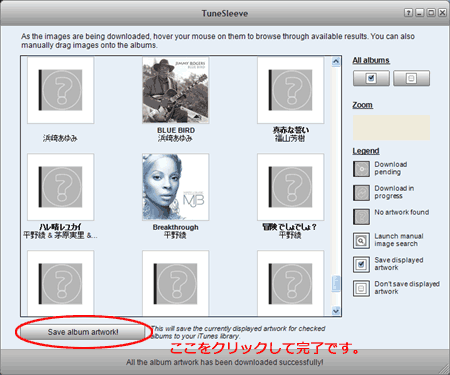
Task: Click the scroll down arrow of album list
Action: (x=336, y=311)
